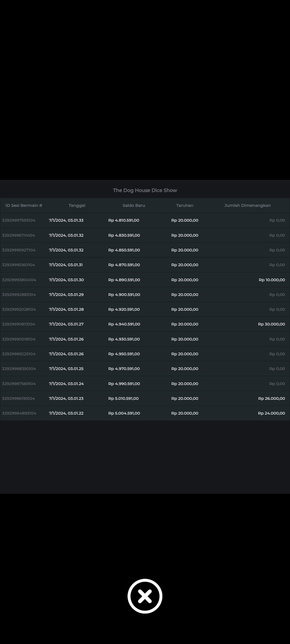
Task: Click the ID Sesi Bermain column header
Action: coord(24,205)
